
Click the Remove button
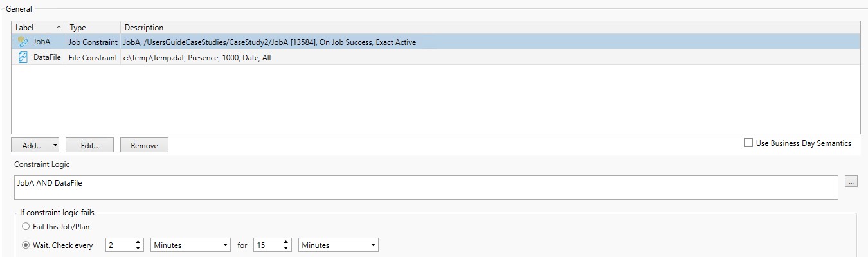tap(144, 145)
